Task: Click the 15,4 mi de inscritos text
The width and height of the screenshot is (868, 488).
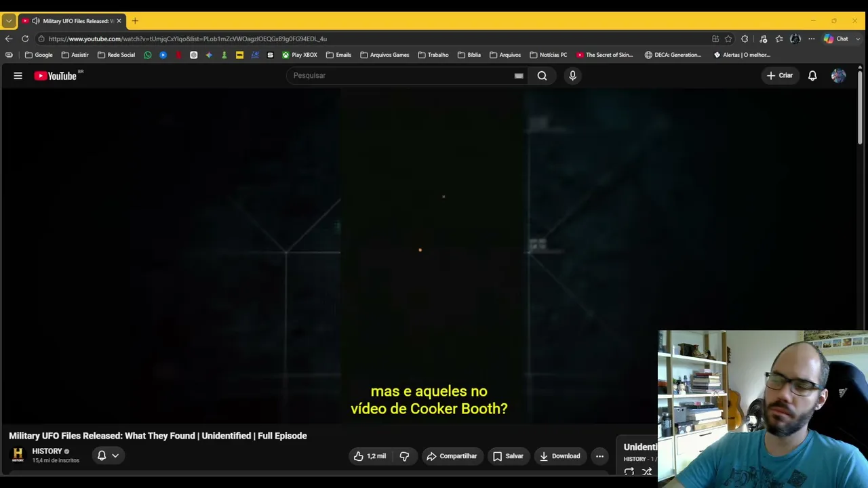Action: tap(56, 461)
